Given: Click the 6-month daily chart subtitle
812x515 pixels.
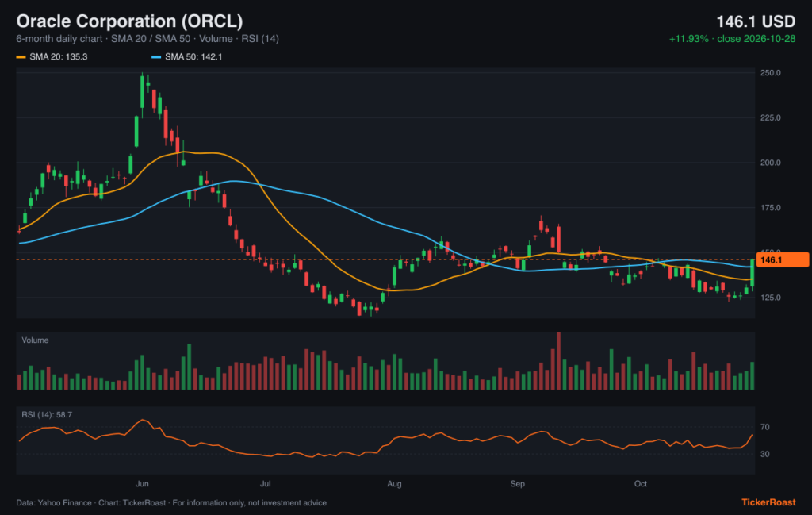Looking at the screenshot, I should click(x=147, y=39).
